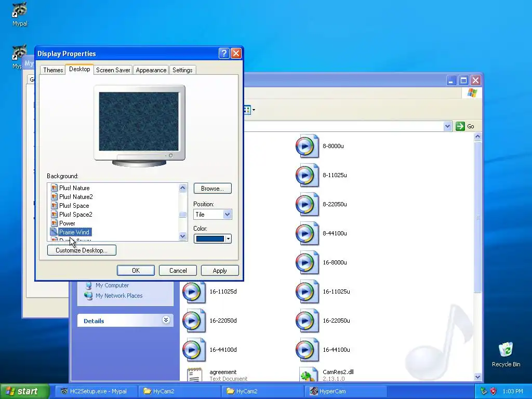This screenshot has width=532, height=399.
Task: Click the My Computer icon in sidebar
Action: (88, 285)
